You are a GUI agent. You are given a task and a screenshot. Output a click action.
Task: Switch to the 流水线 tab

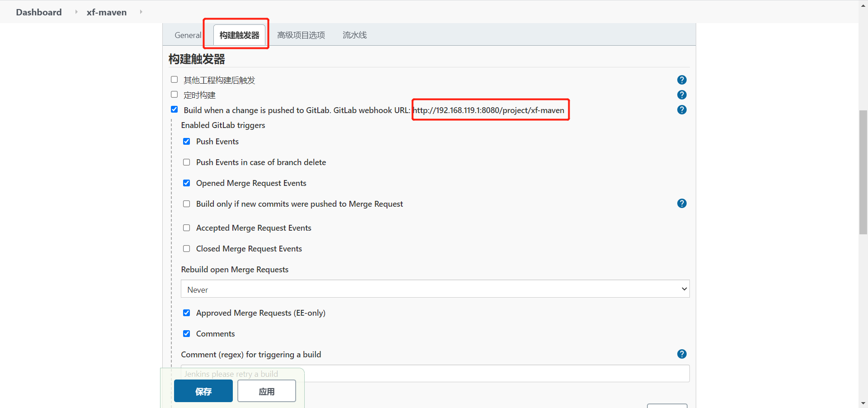click(354, 35)
